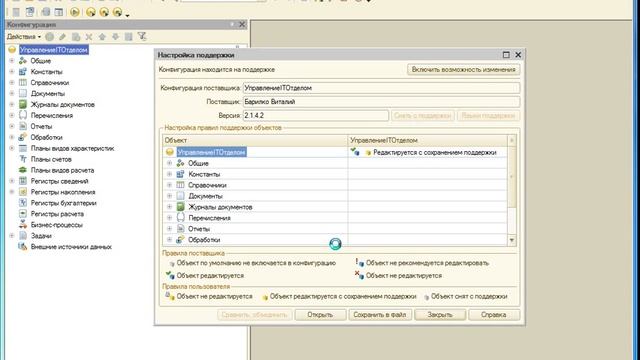The image size is (640, 360).
Task: Click the Планы видов расчета icon
Action: [23, 170]
